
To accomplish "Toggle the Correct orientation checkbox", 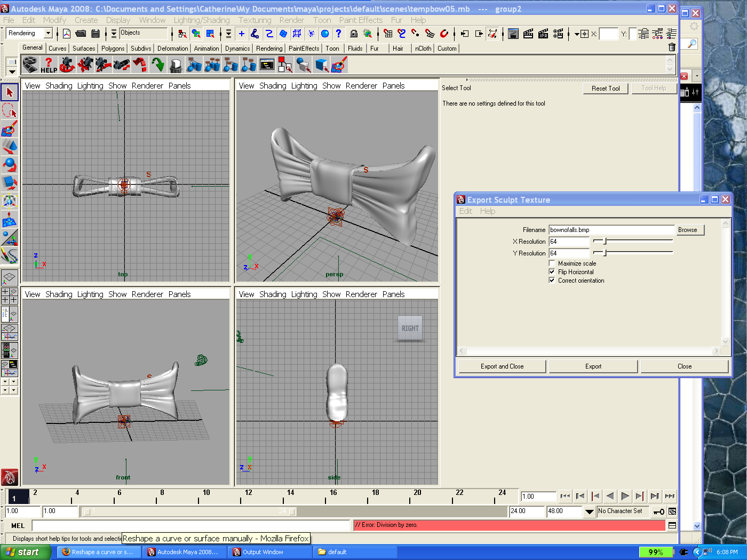I will pyautogui.click(x=552, y=281).
